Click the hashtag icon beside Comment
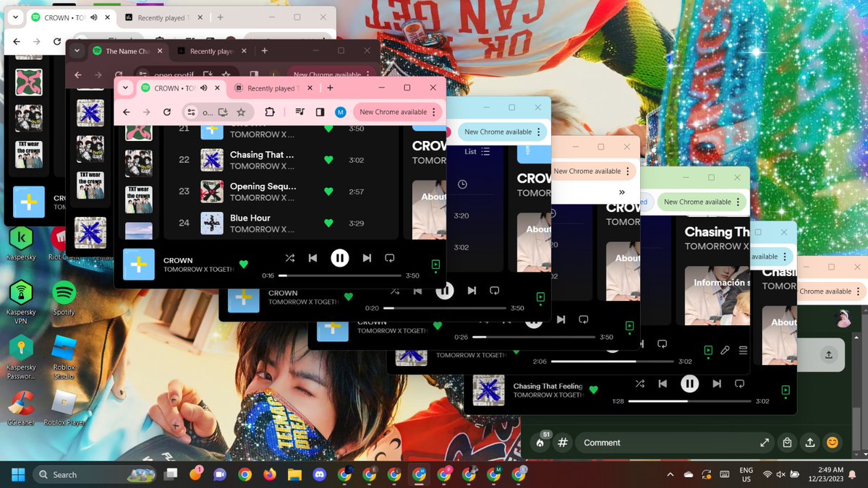 point(563,443)
